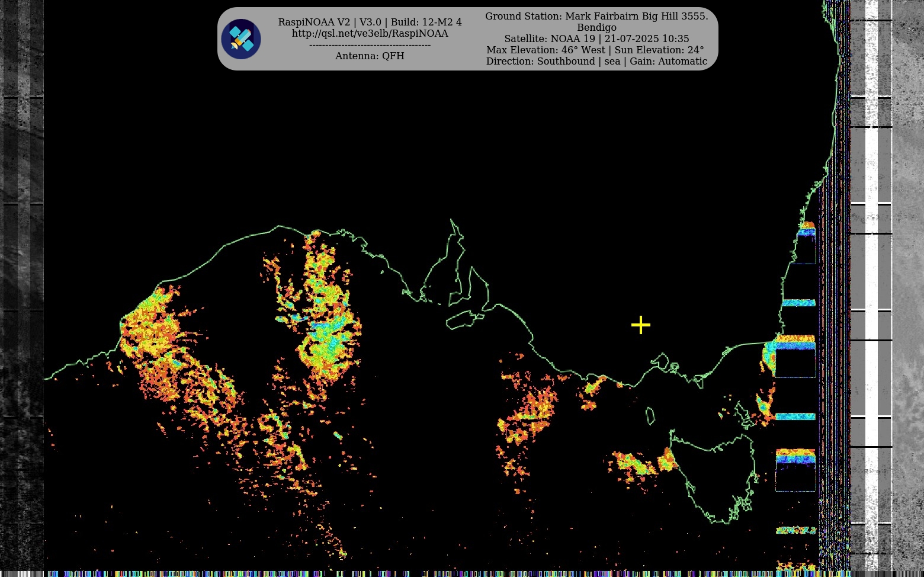Click the grayscale cloud strip at far right
The image size is (924, 577).
click(x=907, y=284)
